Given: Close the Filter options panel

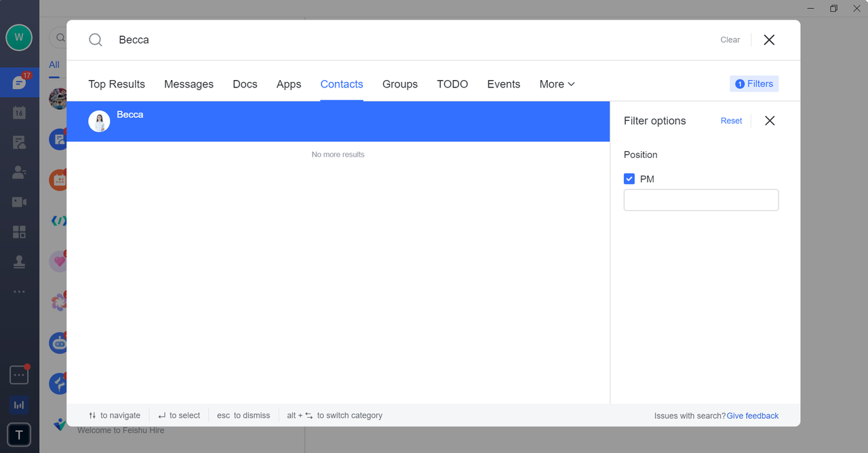Looking at the screenshot, I should pyautogui.click(x=770, y=121).
